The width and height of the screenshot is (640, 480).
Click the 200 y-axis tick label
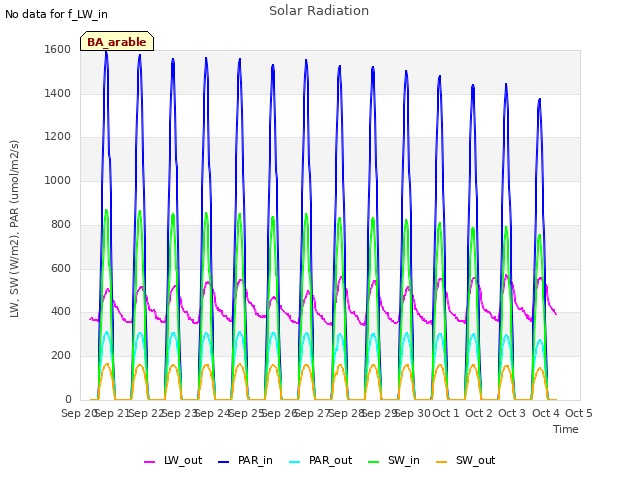click(x=61, y=356)
